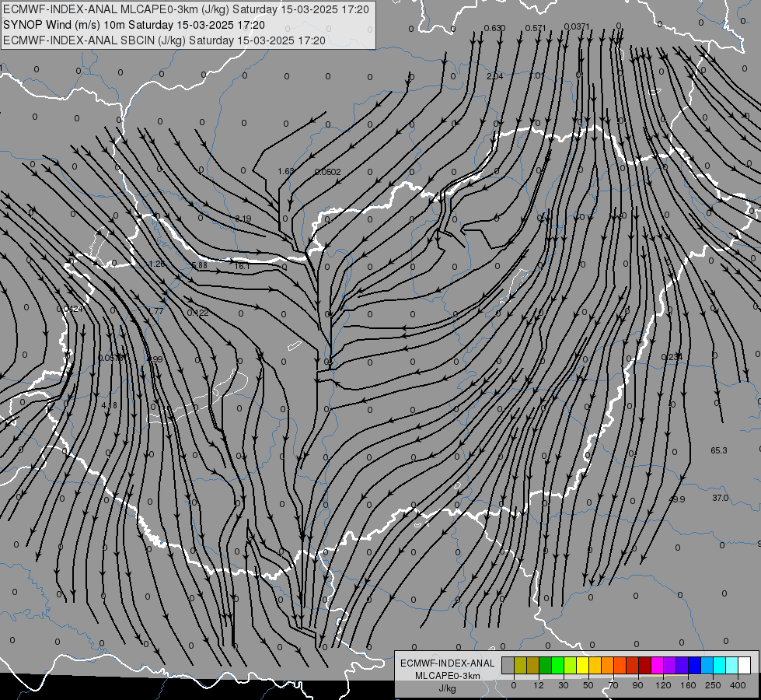Click the map value 2.04
Viewport: 761px width, 700px height.
coord(495,76)
